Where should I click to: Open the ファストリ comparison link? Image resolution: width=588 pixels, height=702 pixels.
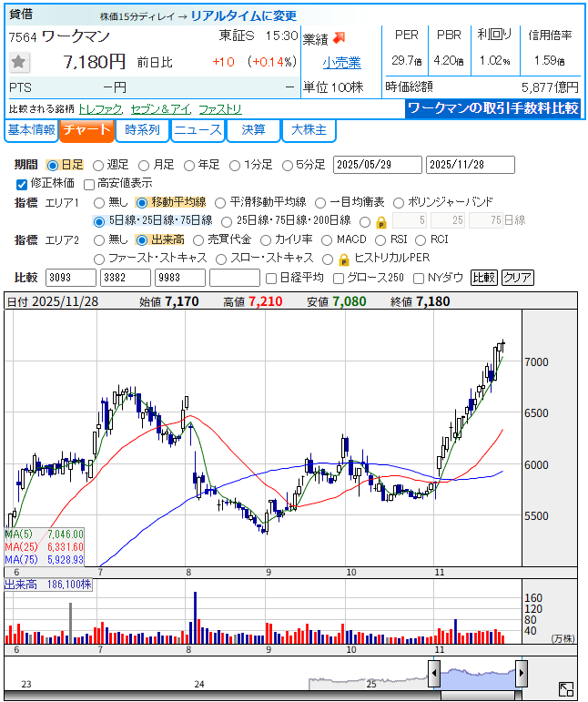point(219,108)
